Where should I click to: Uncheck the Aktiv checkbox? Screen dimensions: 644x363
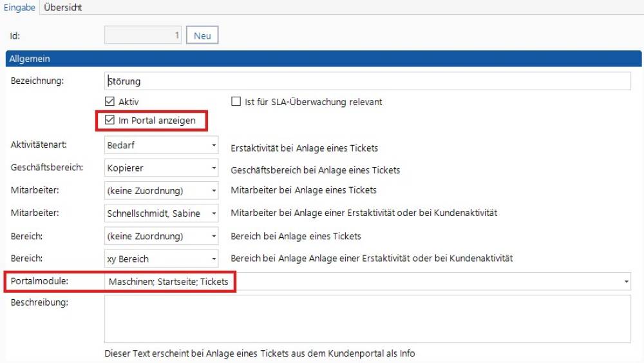click(x=109, y=101)
